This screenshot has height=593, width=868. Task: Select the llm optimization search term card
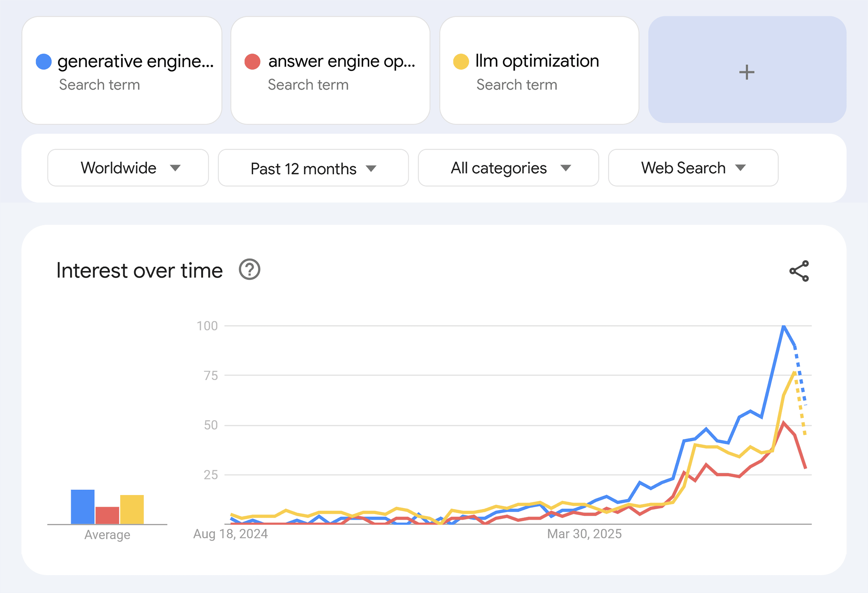539,70
